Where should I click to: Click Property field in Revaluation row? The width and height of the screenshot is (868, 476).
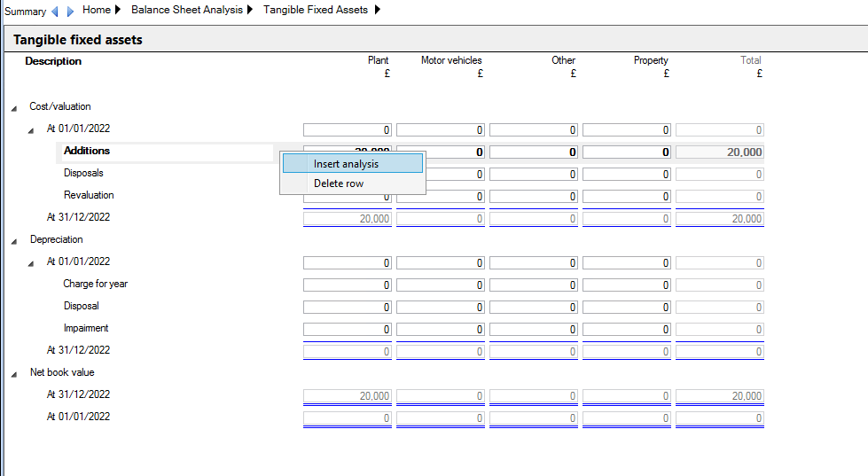[627, 197]
